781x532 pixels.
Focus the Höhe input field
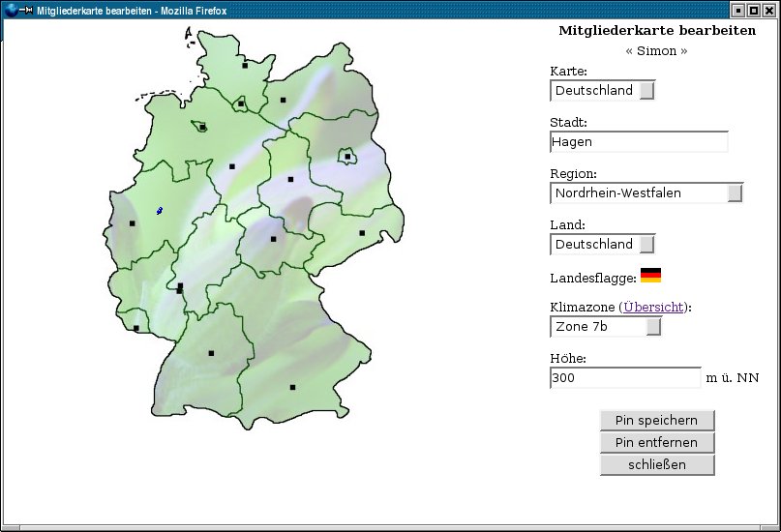tap(624, 378)
